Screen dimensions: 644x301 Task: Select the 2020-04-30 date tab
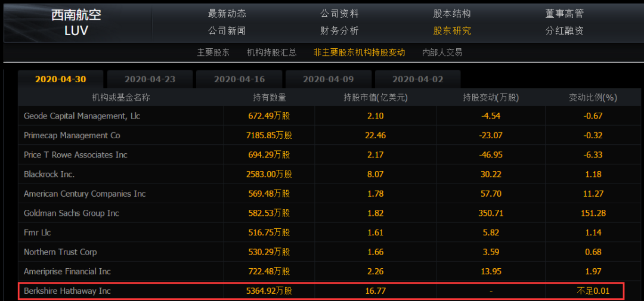pos(61,79)
